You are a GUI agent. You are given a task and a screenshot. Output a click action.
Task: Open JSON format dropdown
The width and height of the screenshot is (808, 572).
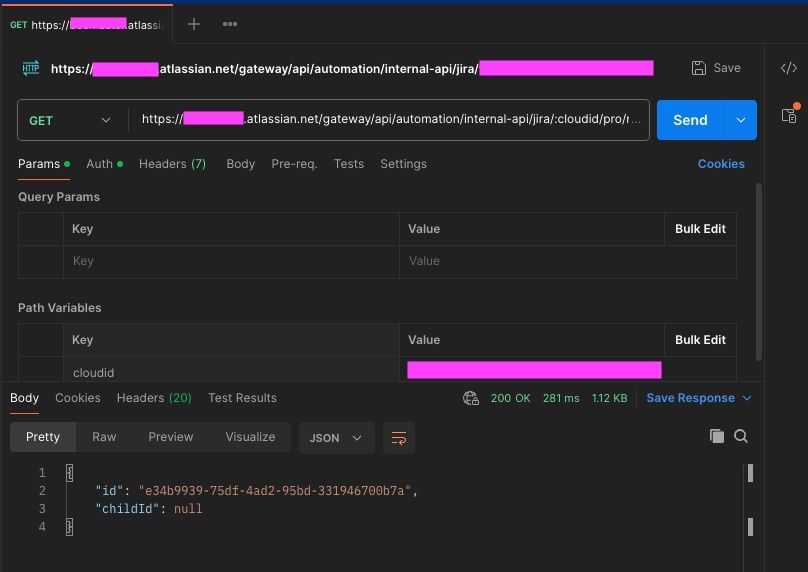336,438
